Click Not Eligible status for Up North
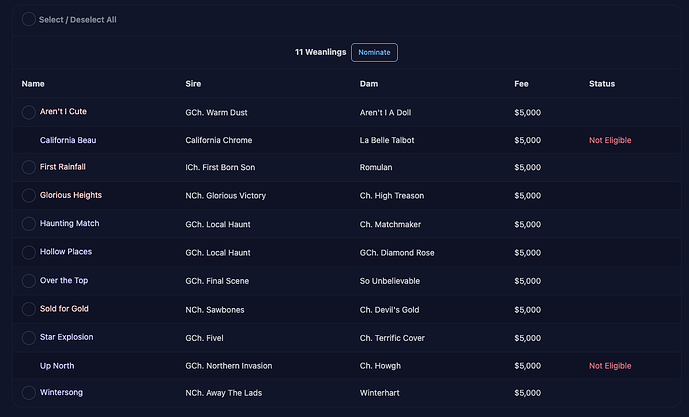689x417 pixels. coord(610,366)
